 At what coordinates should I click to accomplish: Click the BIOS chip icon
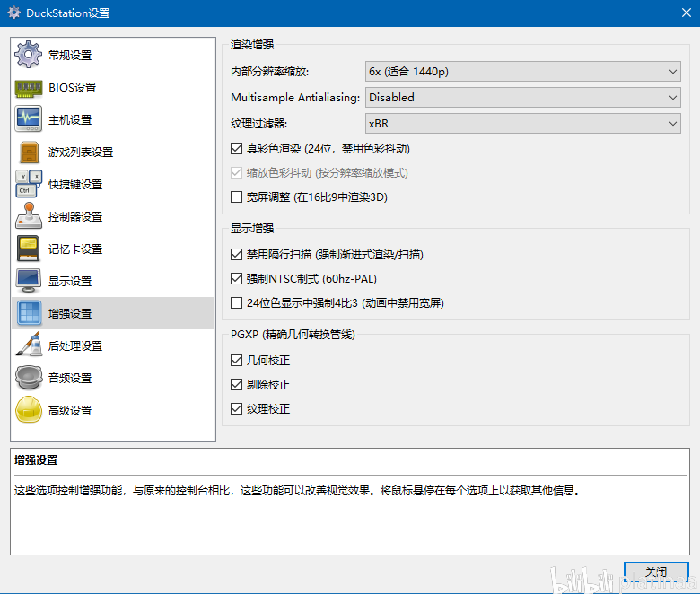coord(28,88)
